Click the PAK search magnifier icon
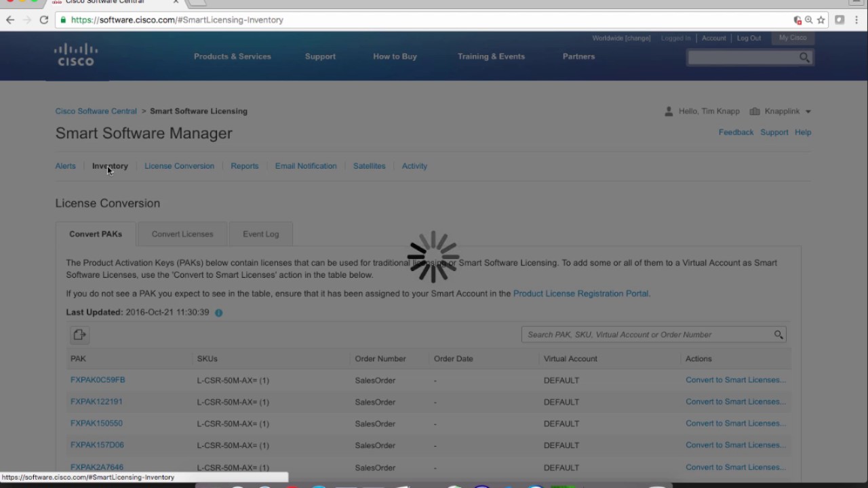 [778, 334]
